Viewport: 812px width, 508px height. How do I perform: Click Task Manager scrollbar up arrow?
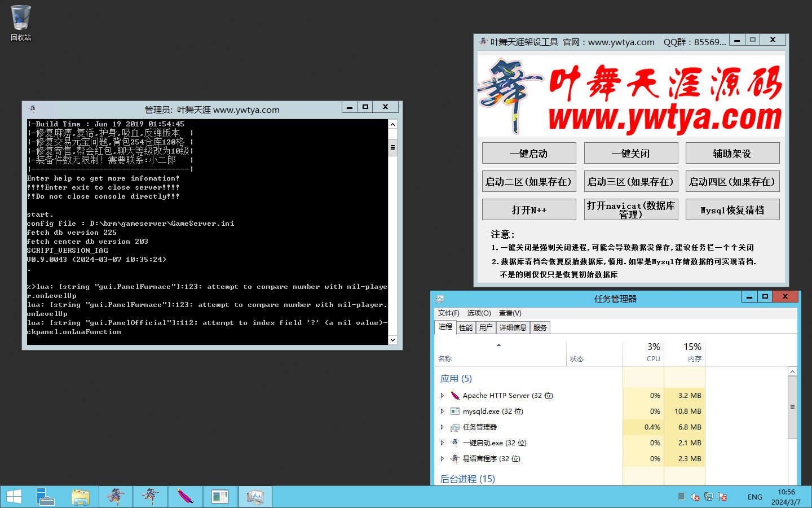(792, 371)
